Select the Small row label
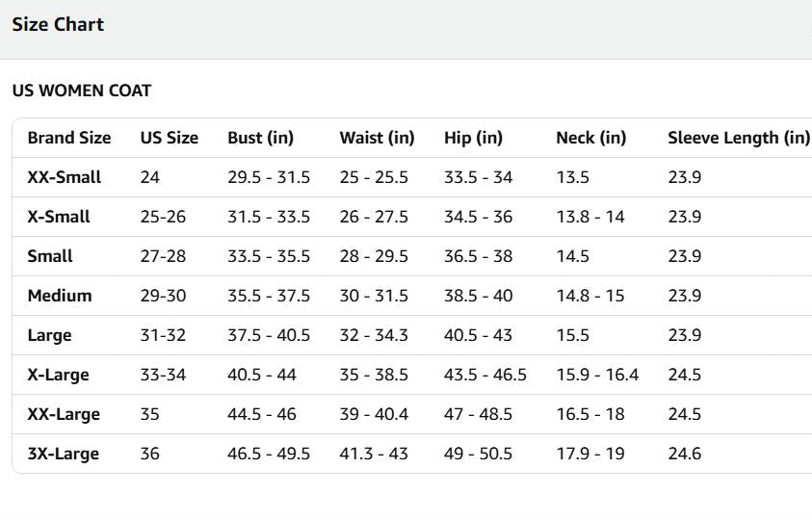This screenshot has width=812, height=521. point(50,256)
